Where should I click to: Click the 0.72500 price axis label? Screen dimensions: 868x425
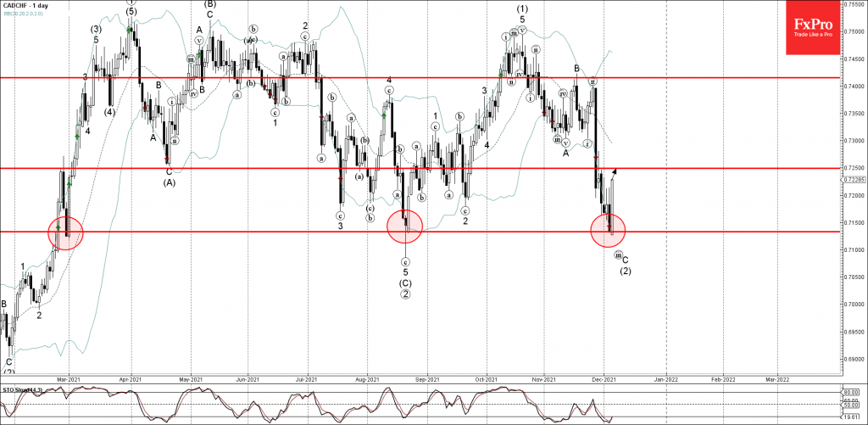click(x=854, y=168)
